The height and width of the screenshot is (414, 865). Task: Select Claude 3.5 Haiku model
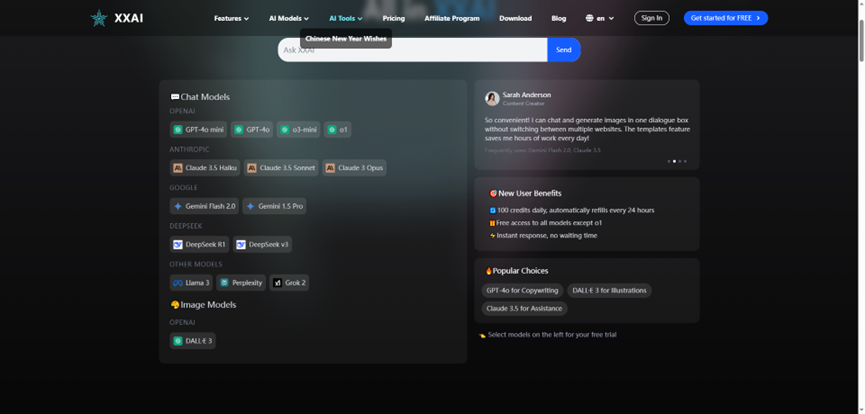205,168
